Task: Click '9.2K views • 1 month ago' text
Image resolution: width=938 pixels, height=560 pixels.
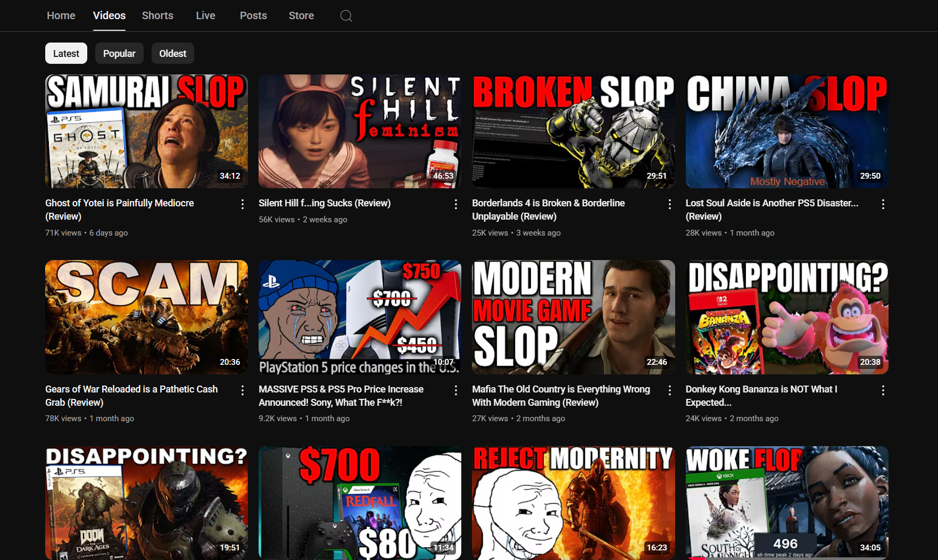Action: pyautogui.click(x=304, y=419)
